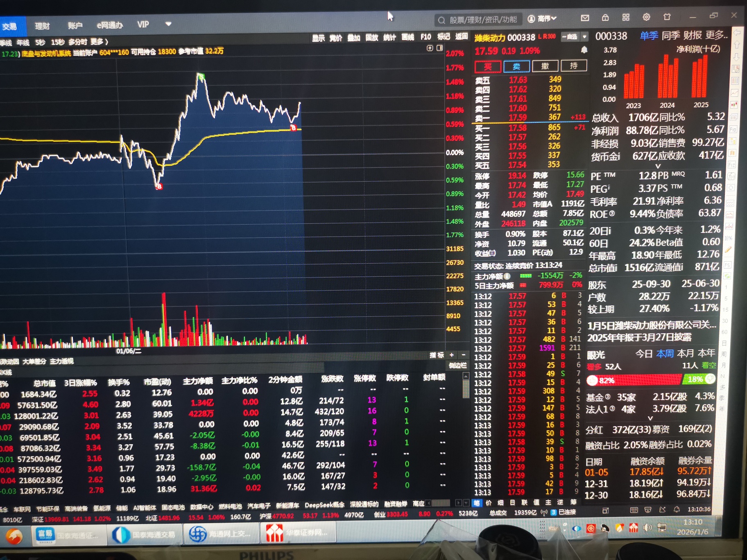Open 华泰证券 taskbar item
Viewport: 747px width, 560px height.
click(299, 533)
